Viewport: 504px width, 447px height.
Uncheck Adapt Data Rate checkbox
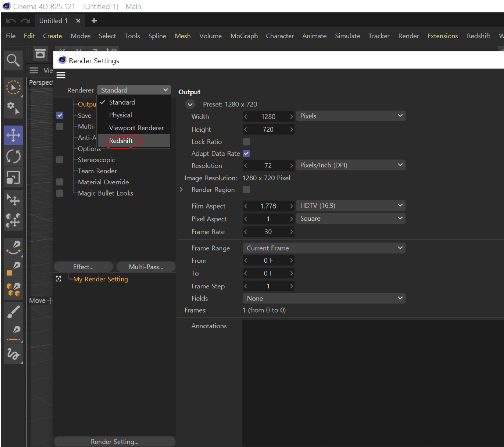pyautogui.click(x=246, y=153)
